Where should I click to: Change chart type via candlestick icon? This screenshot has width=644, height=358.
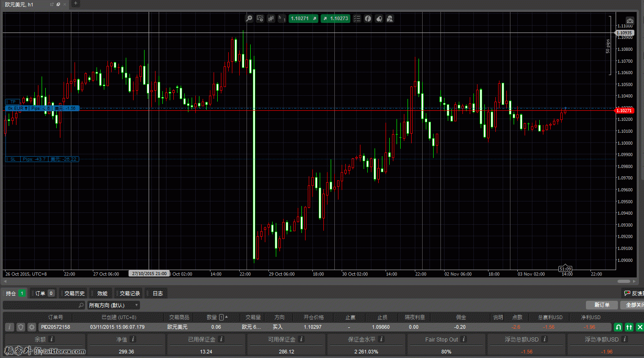point(271,19)
